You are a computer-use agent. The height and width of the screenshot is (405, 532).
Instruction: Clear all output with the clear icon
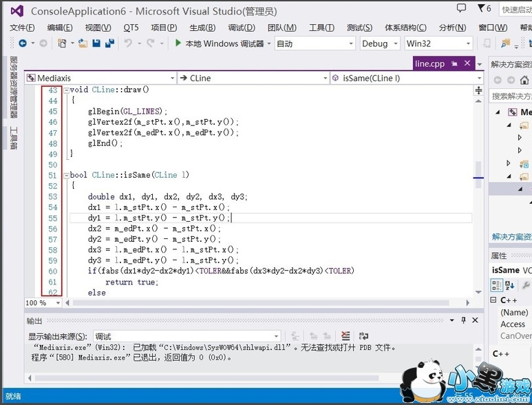[346, 336]
